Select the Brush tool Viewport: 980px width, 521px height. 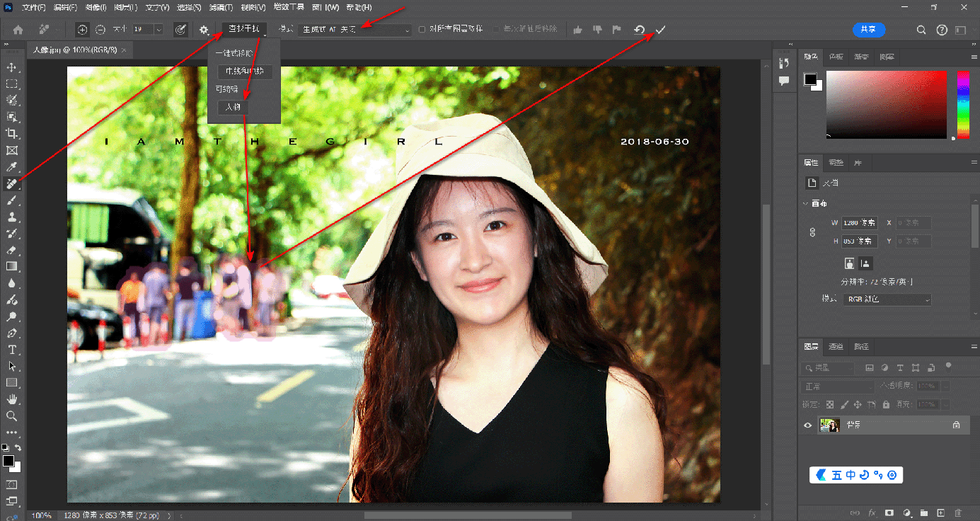coord(12,200)
